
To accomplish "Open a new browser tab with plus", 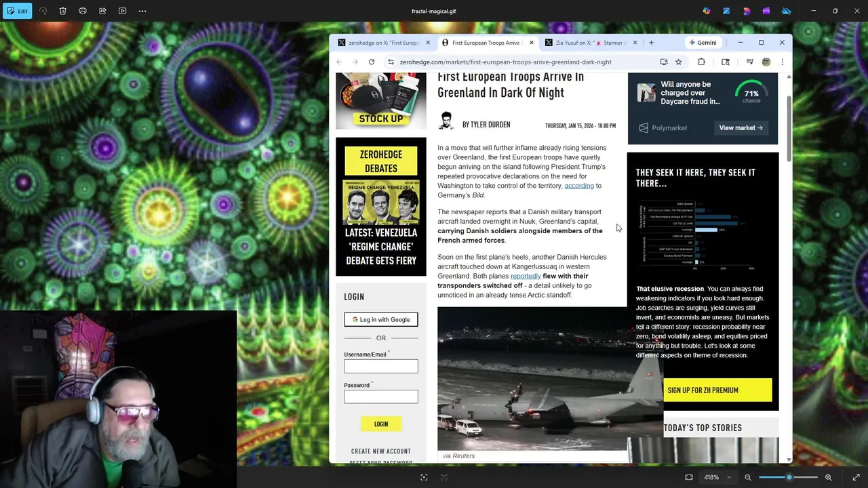I will pos(651,43).
